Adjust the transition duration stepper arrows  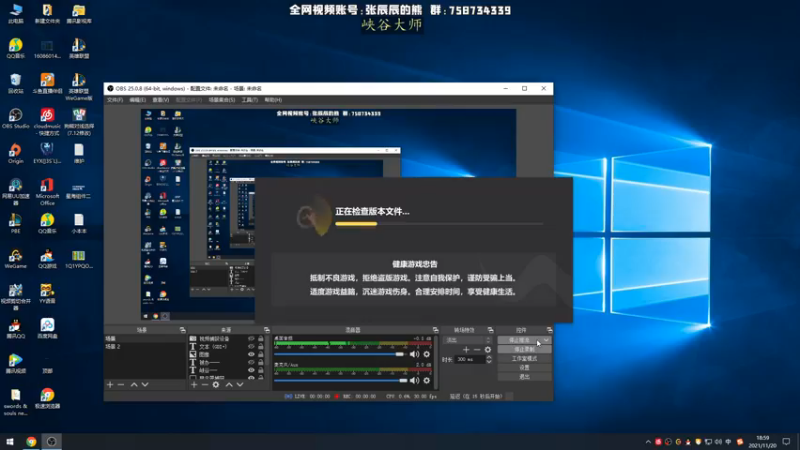click(489, 359)
